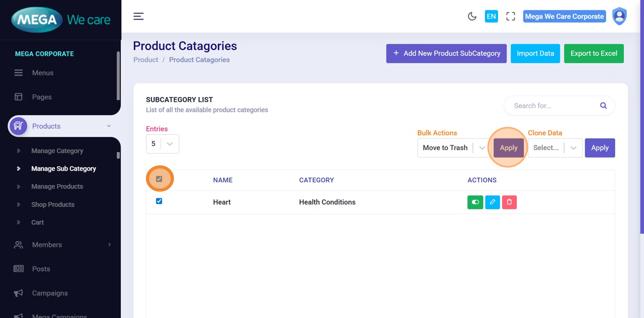Image resolution: width=644 pixels, height=318 pixels.
Task: Toggle the Heart status switch
Action: [x=475, y=202]
